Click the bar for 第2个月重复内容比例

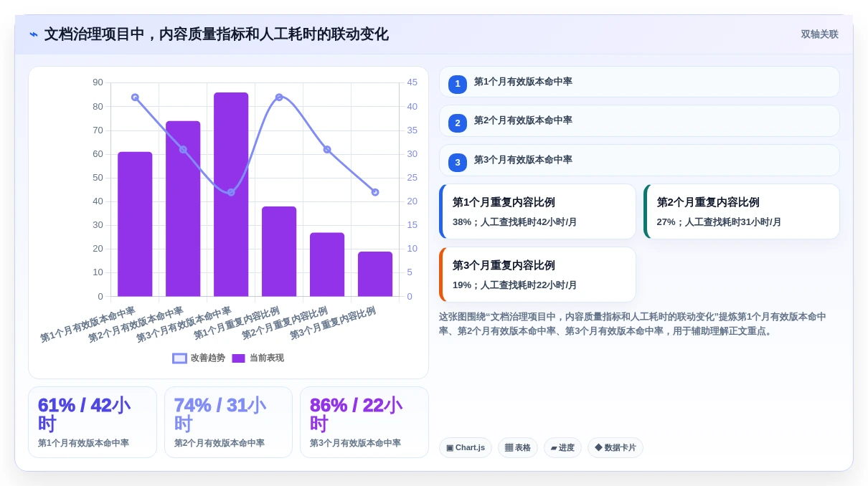pyautogui.click(x=327, y=265)
